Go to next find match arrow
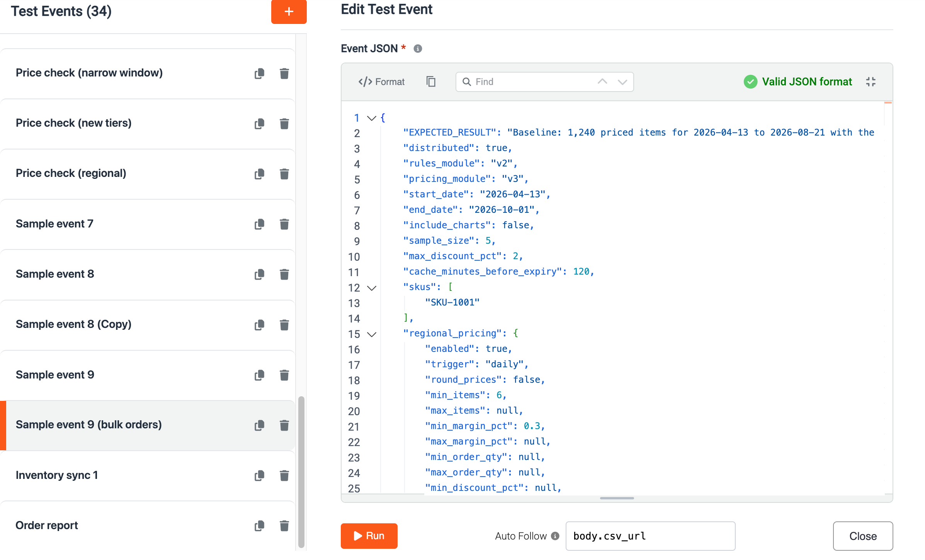 tap(622, 81)
